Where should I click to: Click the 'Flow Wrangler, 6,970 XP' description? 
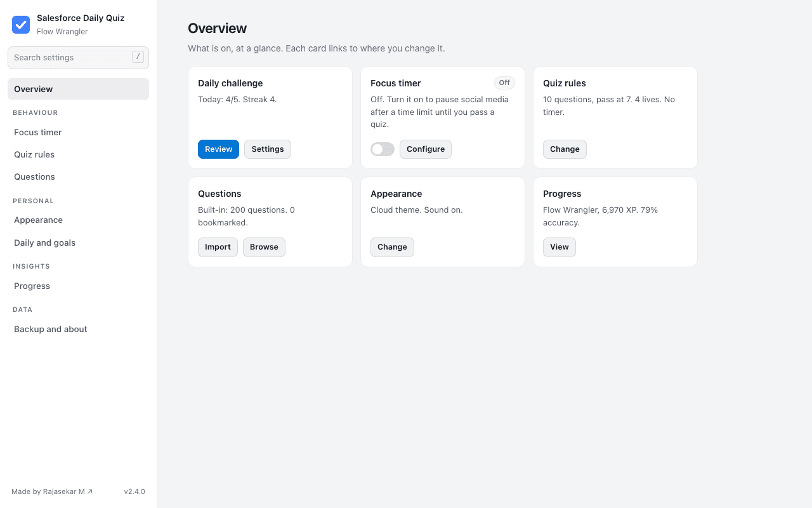(x=600, y=216)
